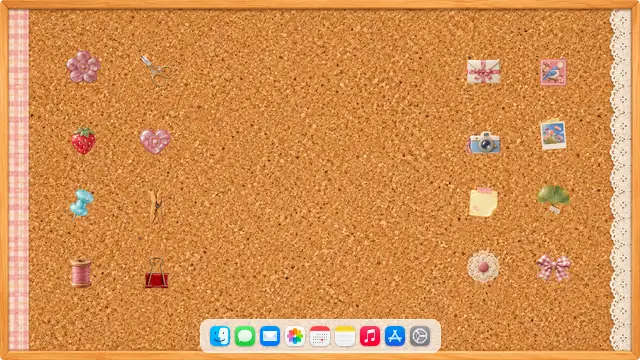Select the pink gingham bow icon
The image size is (640, 360).
(553, 268)
